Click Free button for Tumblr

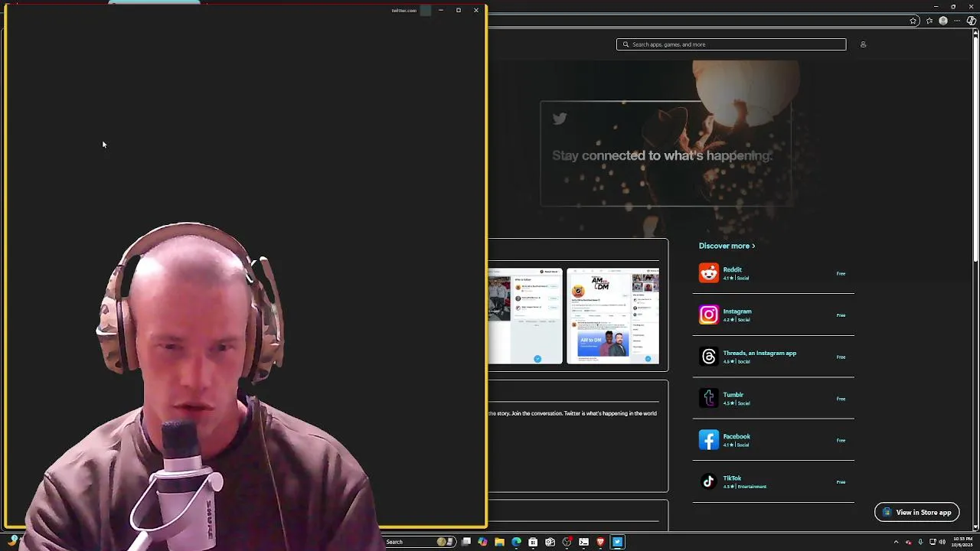[841, 399]
